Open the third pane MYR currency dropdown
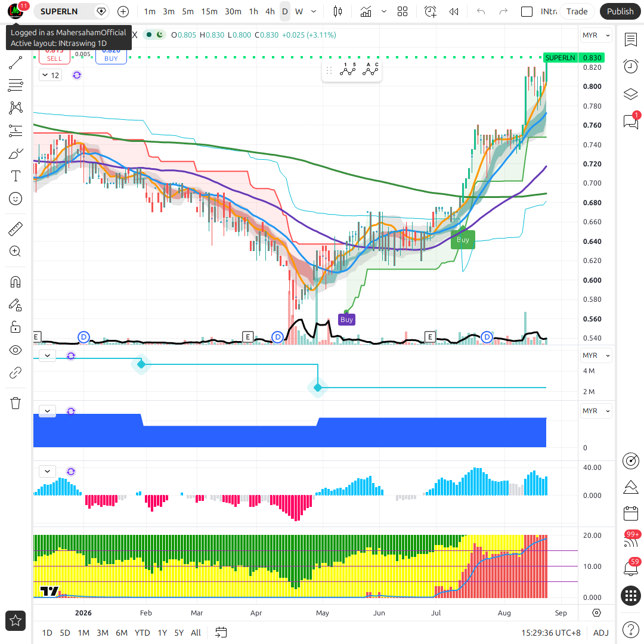The width and height of the screenshot is (644, 644). pyautogui.click(x=596, y=411)
